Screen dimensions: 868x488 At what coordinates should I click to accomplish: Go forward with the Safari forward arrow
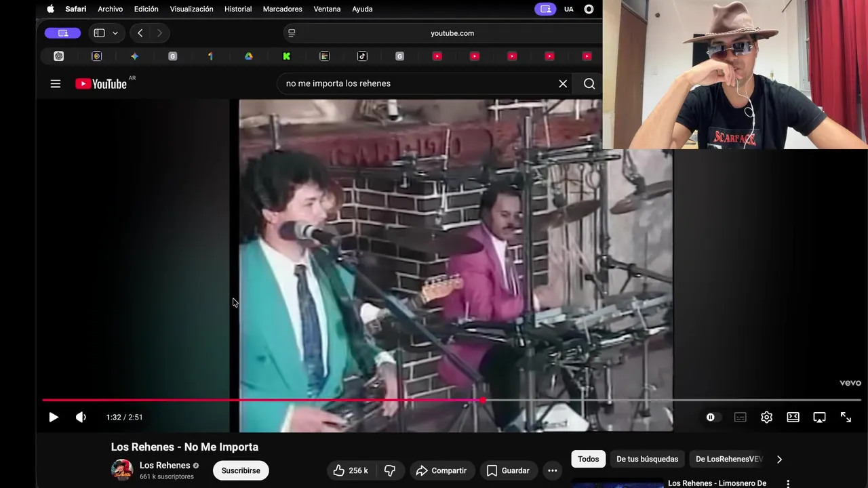[x=159, y=33]
